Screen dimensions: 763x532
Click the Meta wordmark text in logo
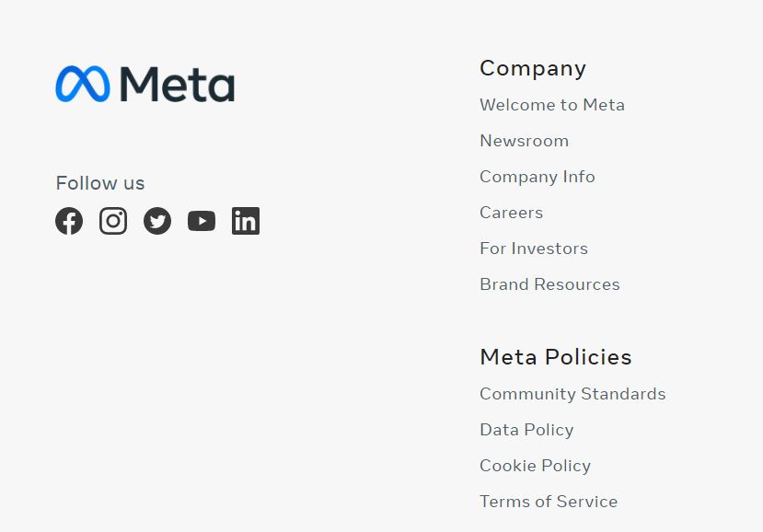pos(177,84)
